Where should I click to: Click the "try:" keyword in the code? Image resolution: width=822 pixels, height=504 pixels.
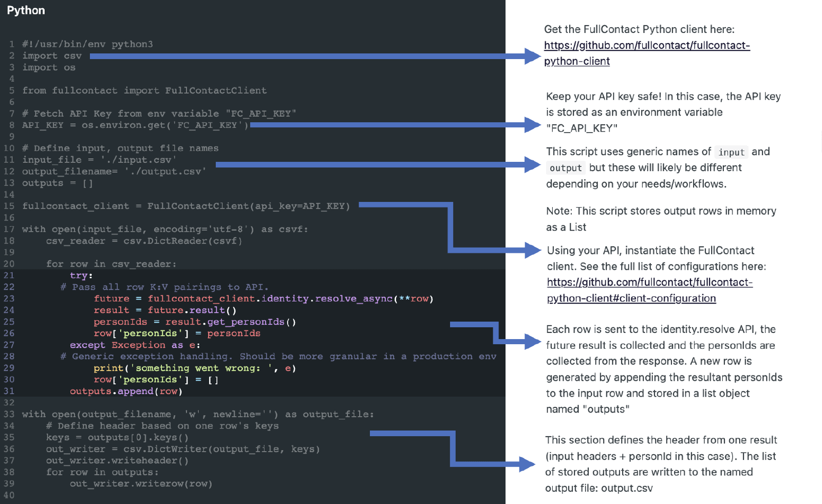[x=81, y=275]
